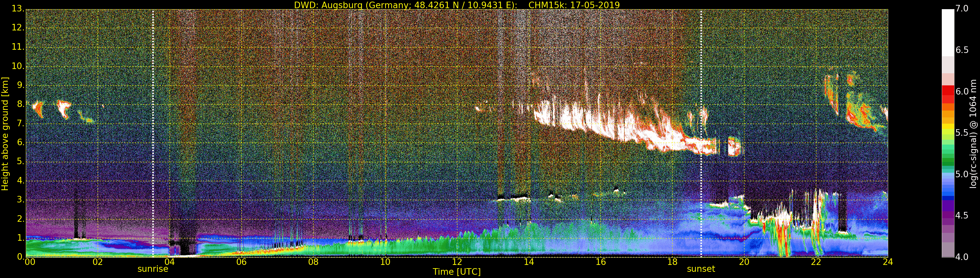Click the 12 tick on time axis
The height and width of the screenshot is (278, 980).
(x=457, y=262)
